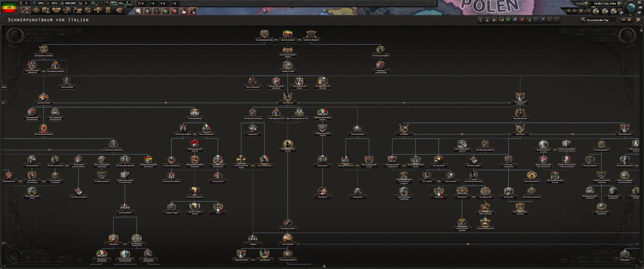Select focus Ascari
The image size is (644, 269).
pyautogui.click(x=218, y=208)
